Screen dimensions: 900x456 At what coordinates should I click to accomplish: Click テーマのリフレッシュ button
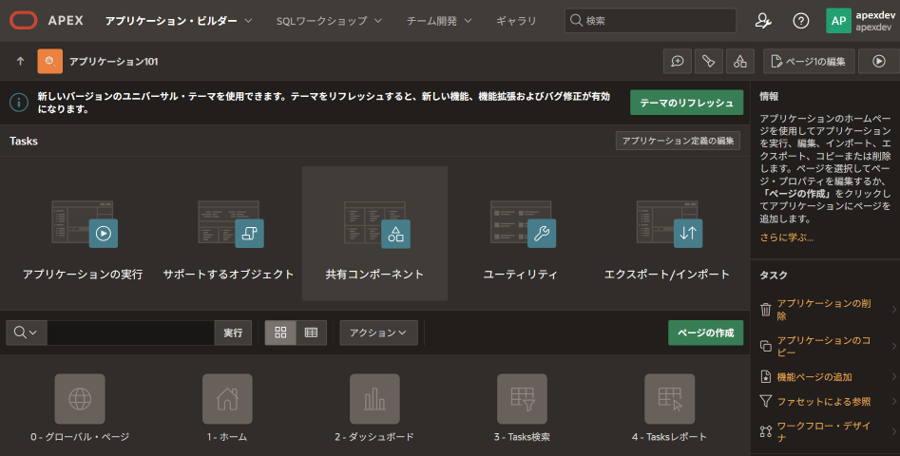pos(686,103)
